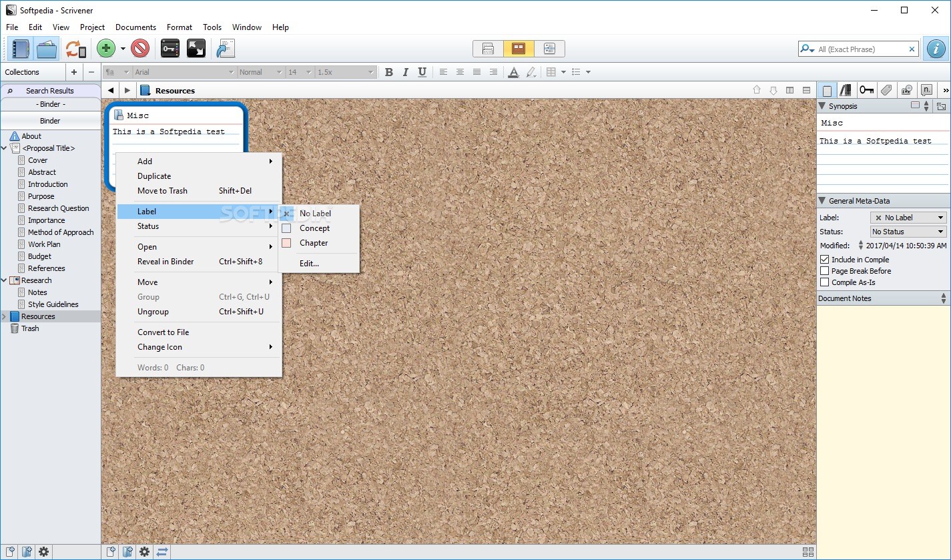The image size is (951, 560).
Task: Toggle the Binder panel toolbar icon
Action: [21, 49]
